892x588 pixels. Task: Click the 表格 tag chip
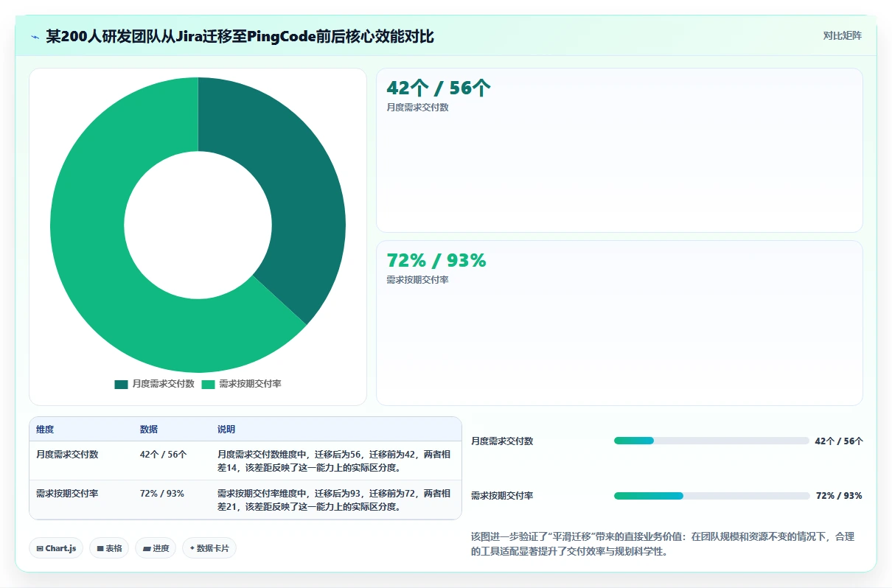click(109, 548)
